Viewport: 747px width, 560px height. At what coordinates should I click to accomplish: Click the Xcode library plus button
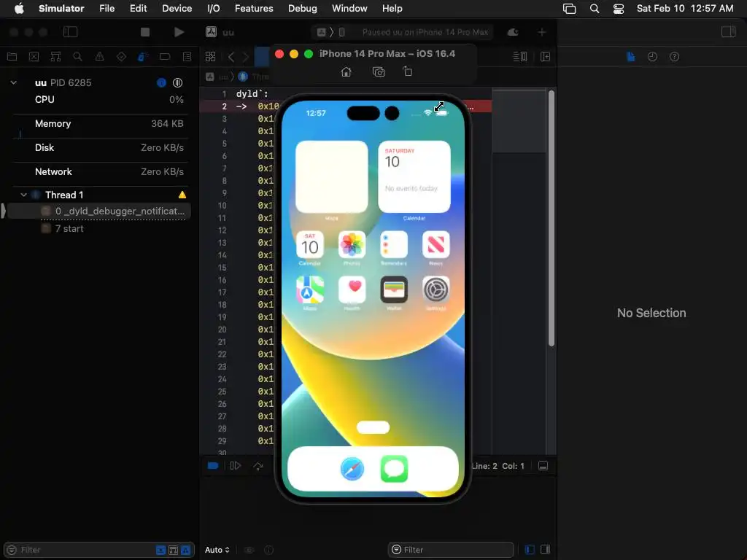[542, 32]
